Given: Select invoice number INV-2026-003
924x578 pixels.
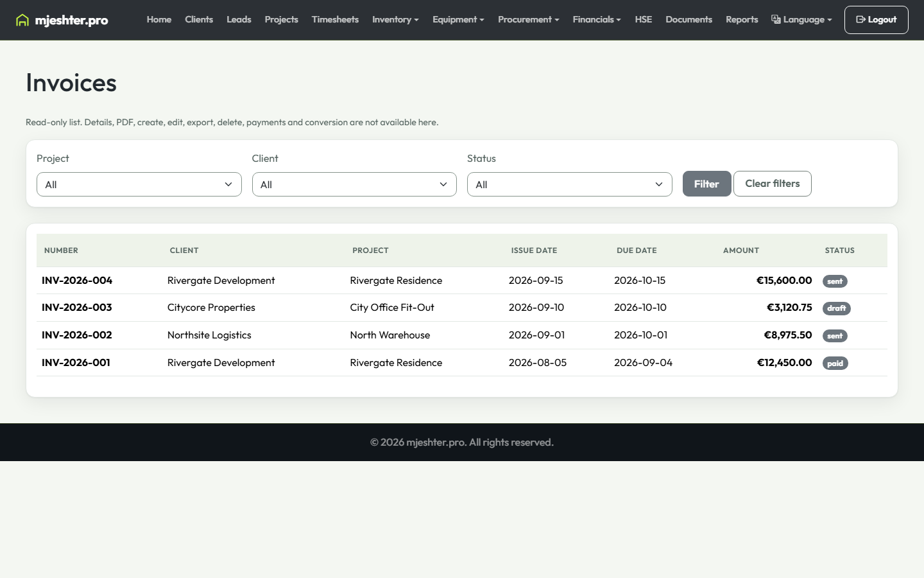Looking at the screenshot, I should click(77, 308).
